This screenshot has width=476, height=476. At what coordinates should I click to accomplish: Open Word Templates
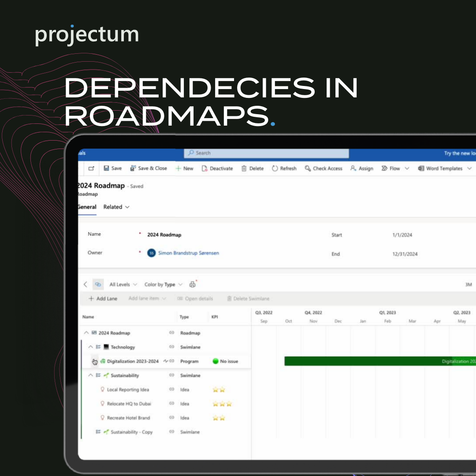440,168
